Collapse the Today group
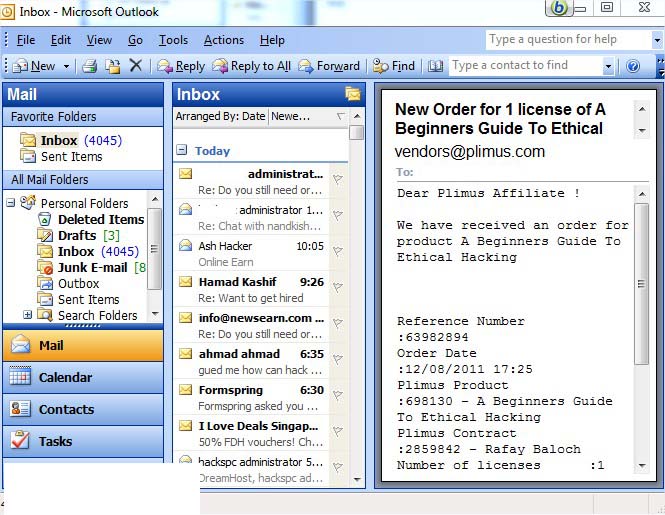 [182, 150]
